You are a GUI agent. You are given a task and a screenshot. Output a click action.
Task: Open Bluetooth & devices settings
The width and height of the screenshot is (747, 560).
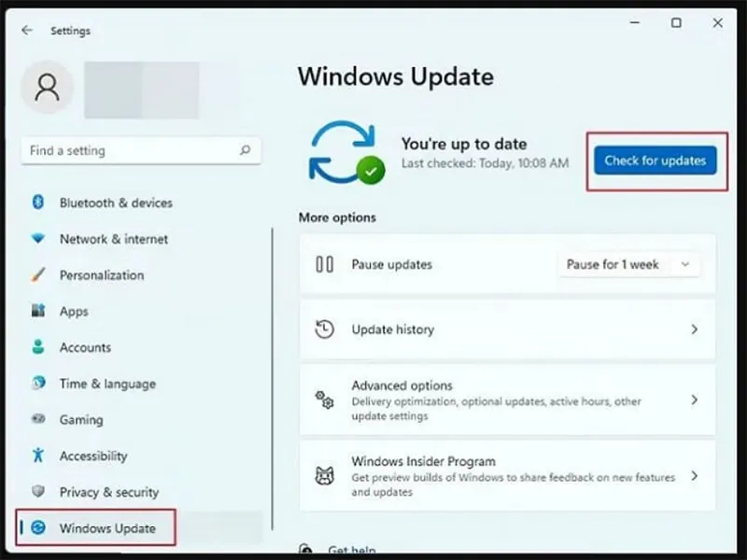coord(116,203)
